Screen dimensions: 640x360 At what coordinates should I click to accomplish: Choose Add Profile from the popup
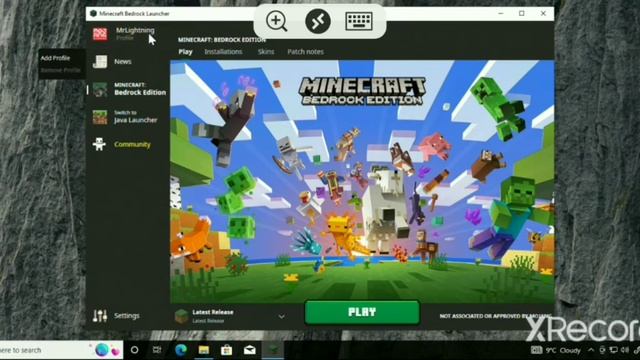point(55,58)
